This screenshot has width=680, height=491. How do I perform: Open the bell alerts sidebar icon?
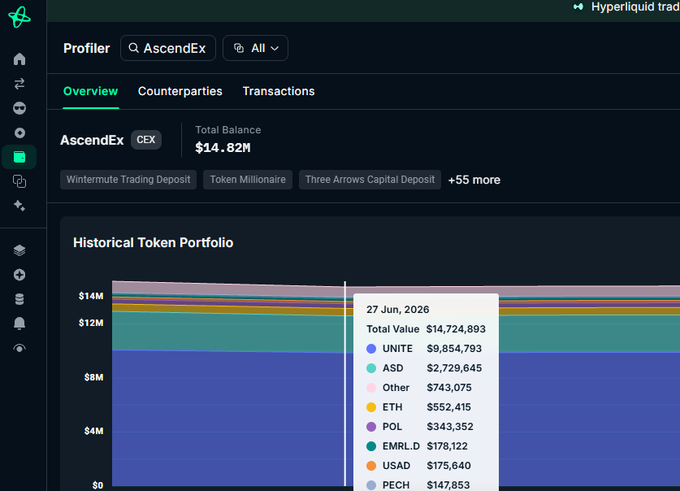[20, 324]
